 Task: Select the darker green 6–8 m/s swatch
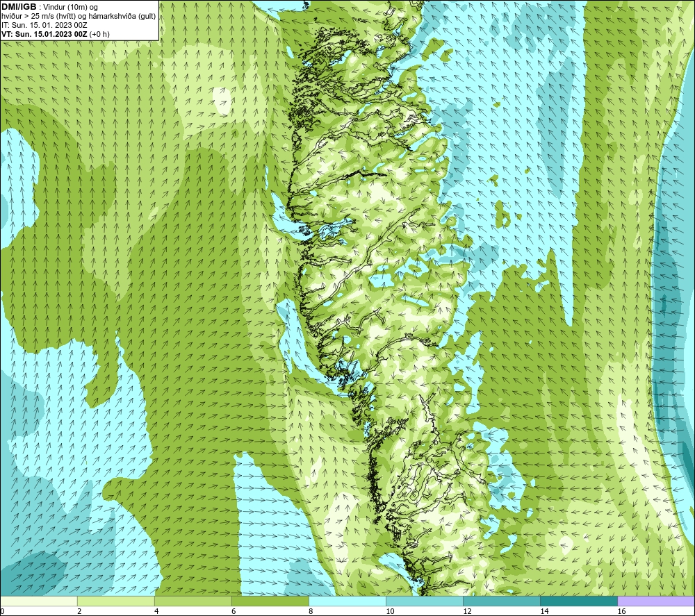point(270,601)
